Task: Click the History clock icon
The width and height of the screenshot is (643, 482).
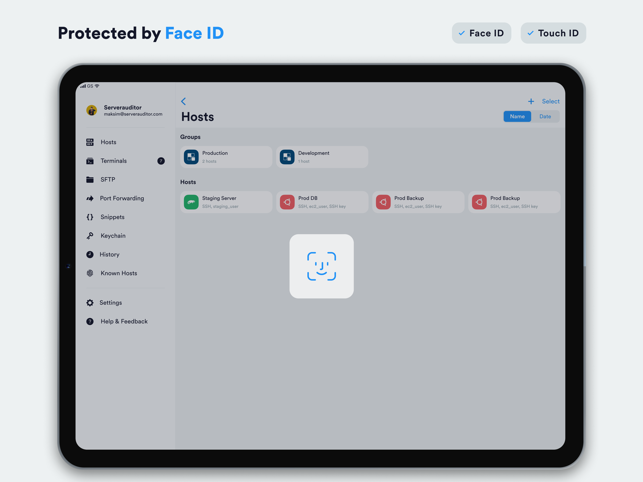Action: point(90,255)
